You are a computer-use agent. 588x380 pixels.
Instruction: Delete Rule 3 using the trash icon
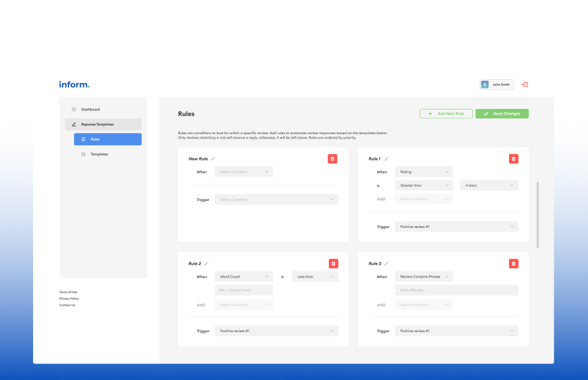coord(513,263)
